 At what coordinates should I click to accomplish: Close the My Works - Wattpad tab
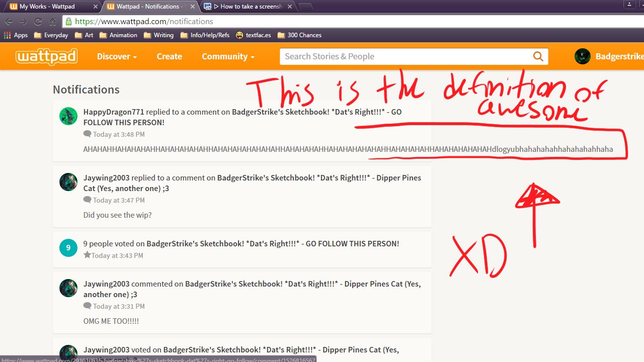96,7
